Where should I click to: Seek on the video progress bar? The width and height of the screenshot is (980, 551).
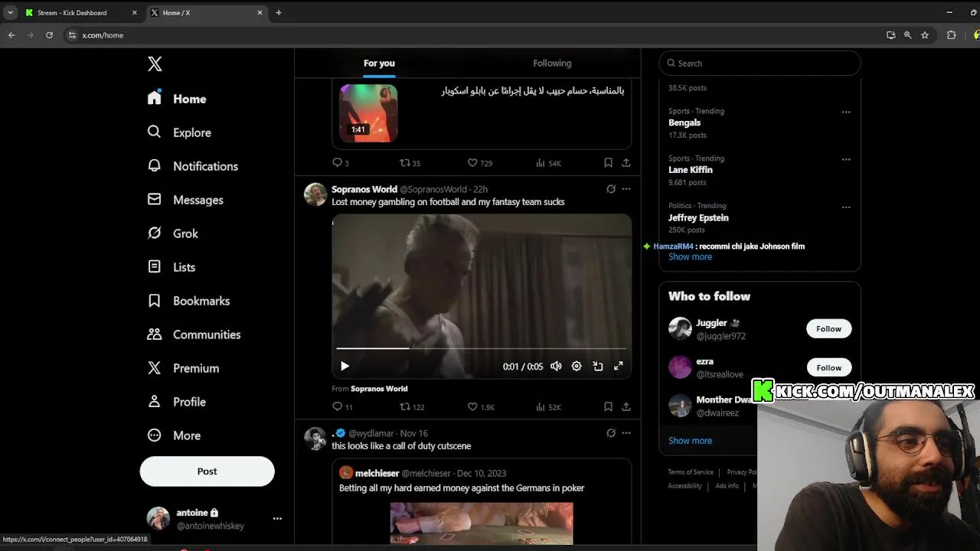click(x=482, y=348)
